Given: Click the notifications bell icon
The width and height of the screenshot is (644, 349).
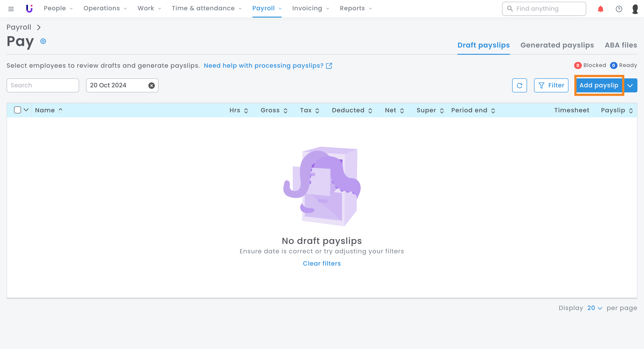Looking at the screenshot, I should (x=600, y=9).
